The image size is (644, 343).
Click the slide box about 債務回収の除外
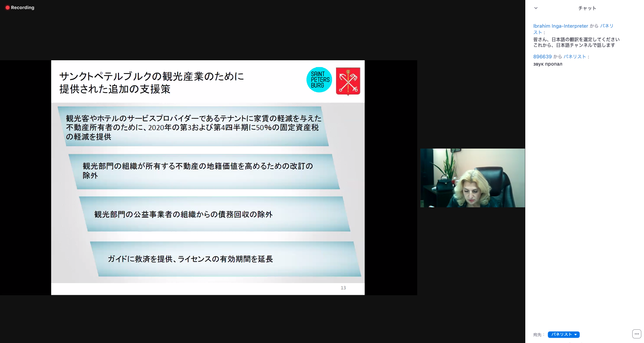(214, 214)
